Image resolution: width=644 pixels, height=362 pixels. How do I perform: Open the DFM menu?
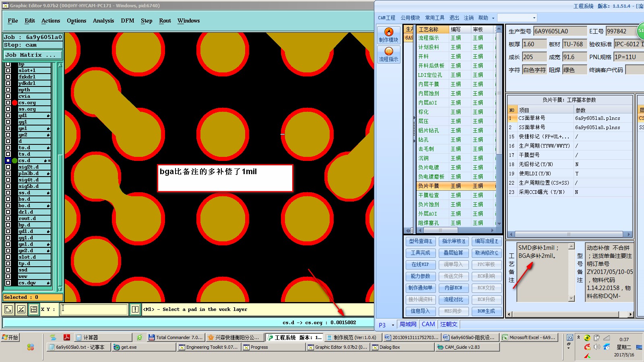click(128, 21)
